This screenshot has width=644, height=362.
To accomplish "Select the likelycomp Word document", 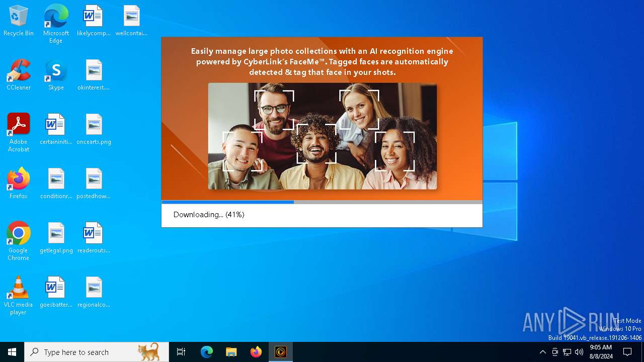I will tap(94, 21).
